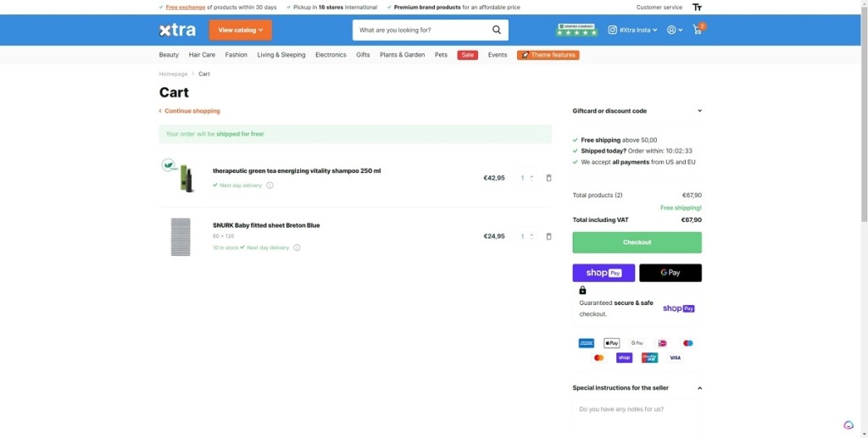Open the chat widget icon at bottom right
Screen dimensions: 868x438
click(849, 425)
